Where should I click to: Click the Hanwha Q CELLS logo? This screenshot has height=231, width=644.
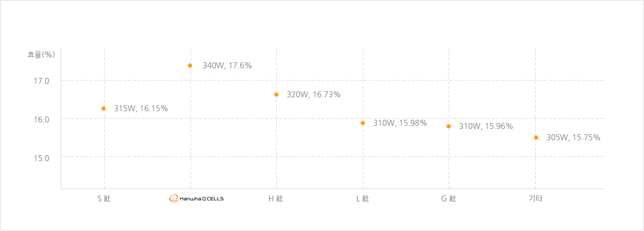pos(196,198)
